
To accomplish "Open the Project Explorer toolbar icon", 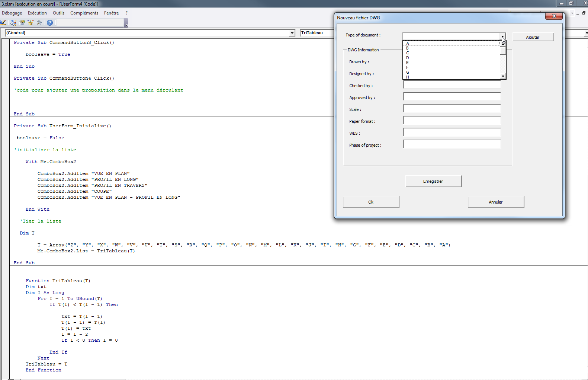I will coord(13,23).
